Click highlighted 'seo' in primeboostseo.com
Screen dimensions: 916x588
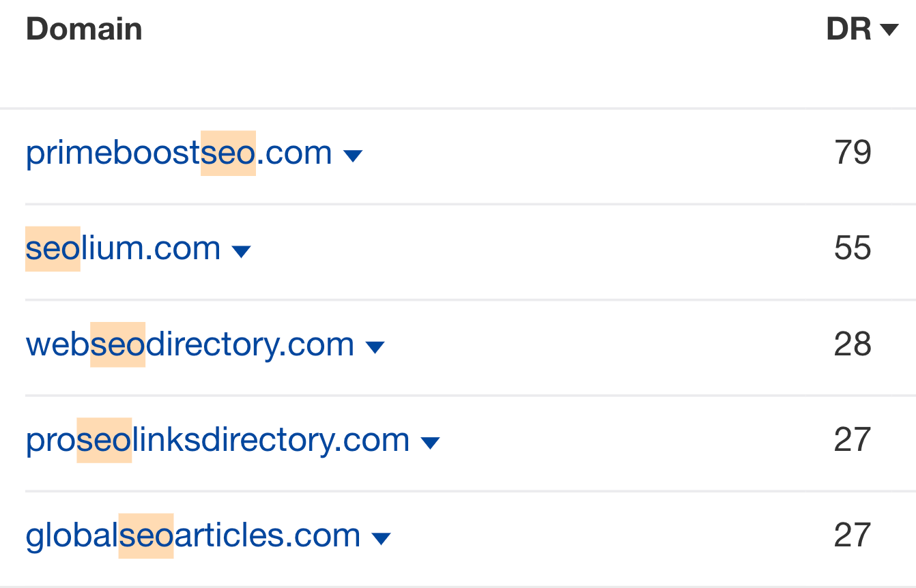point(229,153)
